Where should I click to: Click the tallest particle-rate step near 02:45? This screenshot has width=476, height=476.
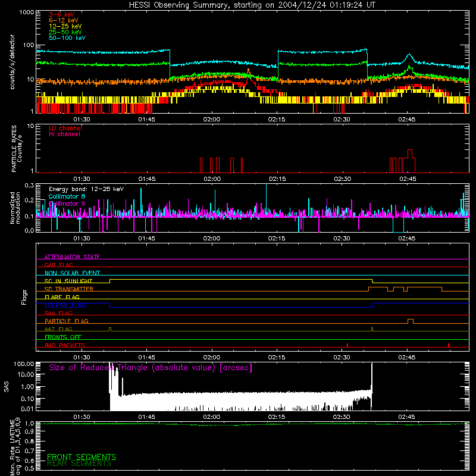[410, 150]
